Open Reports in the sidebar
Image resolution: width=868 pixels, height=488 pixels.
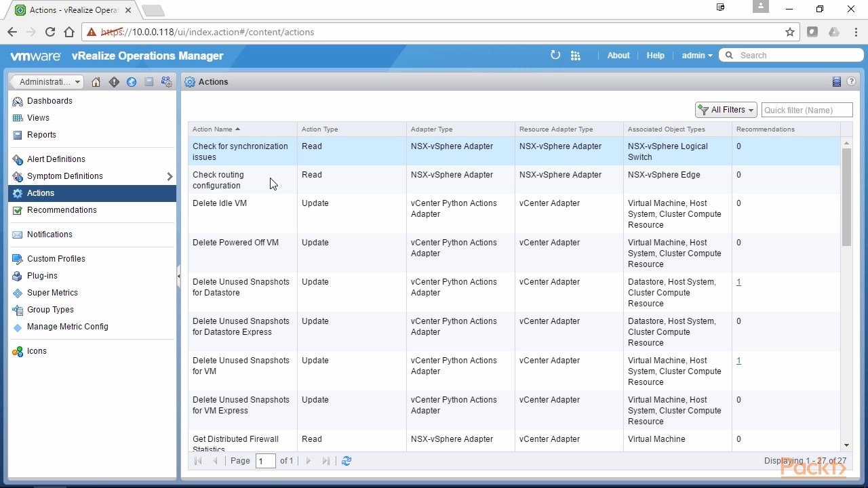[x=41, y=135]
